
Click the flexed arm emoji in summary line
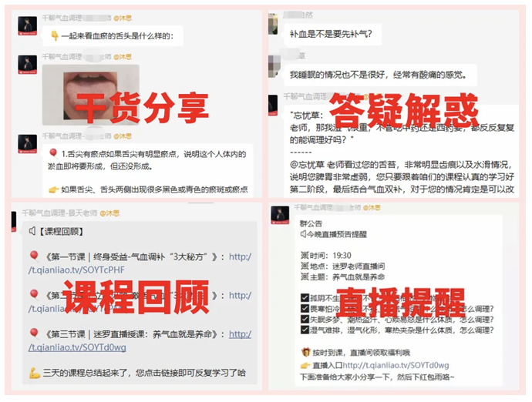35,373
